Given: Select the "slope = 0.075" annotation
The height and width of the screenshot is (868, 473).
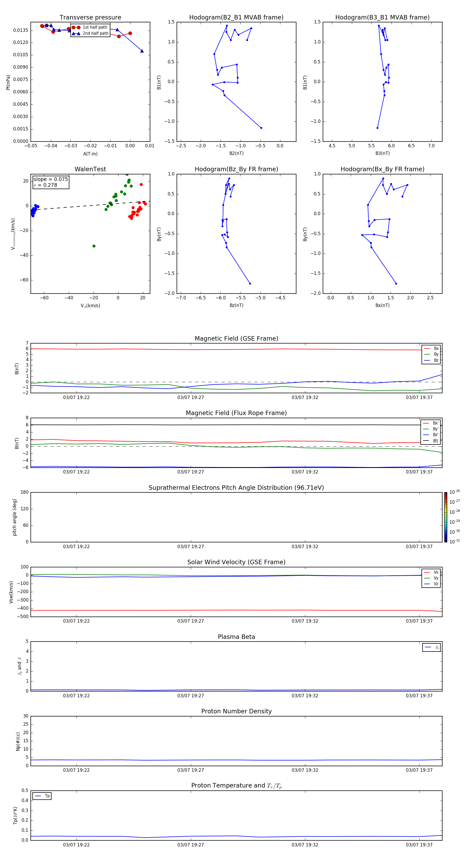Looking at the screenshot, I should click(51, 179).
